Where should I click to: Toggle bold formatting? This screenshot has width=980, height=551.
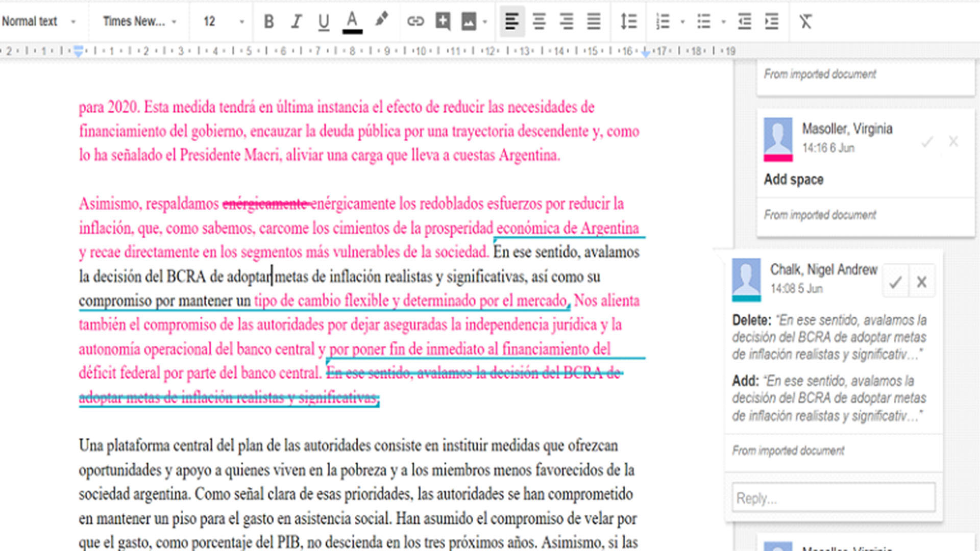[x=269, y=21]
